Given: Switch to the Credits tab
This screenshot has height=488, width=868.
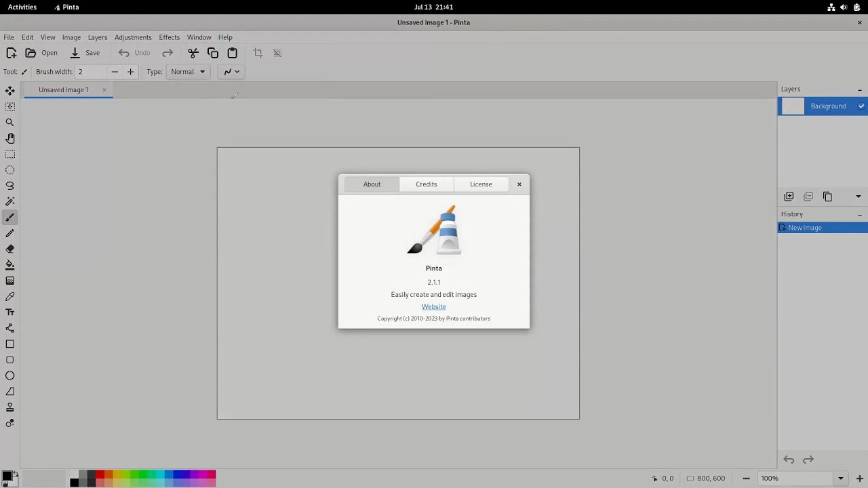Looking at the screenshot, I should (427, 184).
